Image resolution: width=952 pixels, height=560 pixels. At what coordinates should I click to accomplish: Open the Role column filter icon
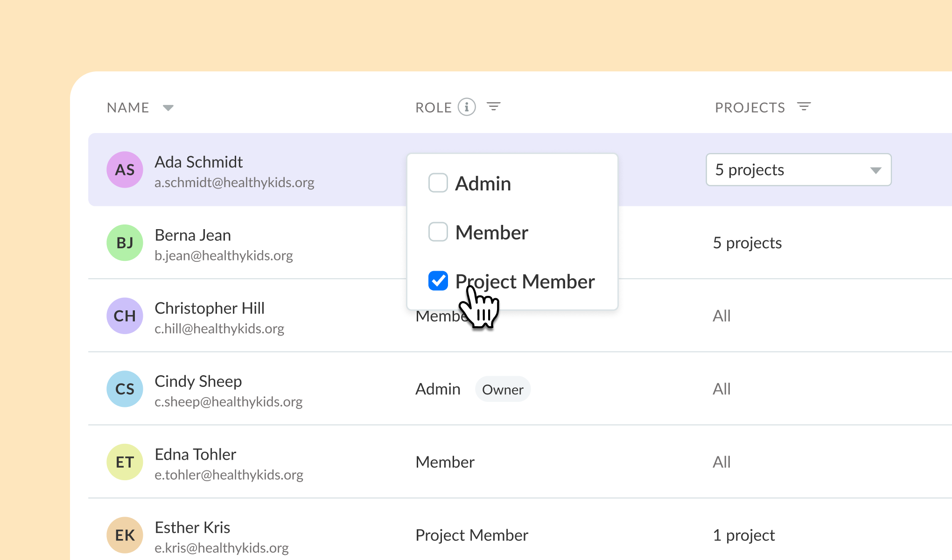pyautogui.click(x=493, y=107)
